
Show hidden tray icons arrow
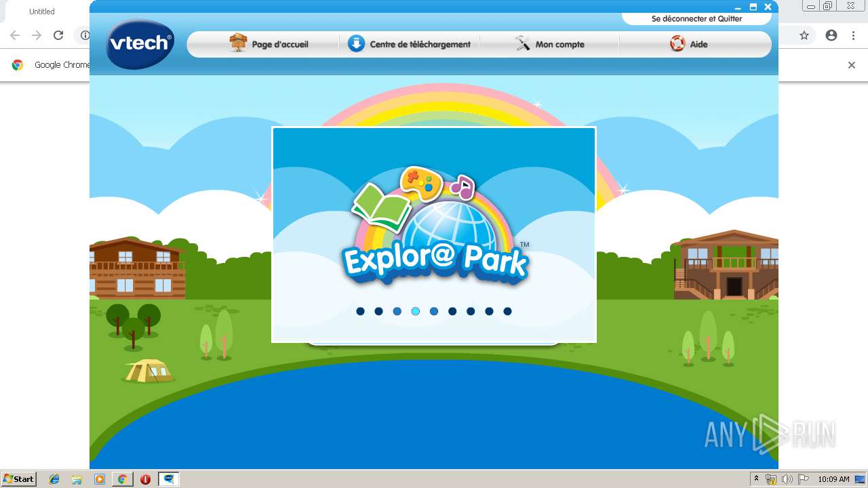[756, 479]
